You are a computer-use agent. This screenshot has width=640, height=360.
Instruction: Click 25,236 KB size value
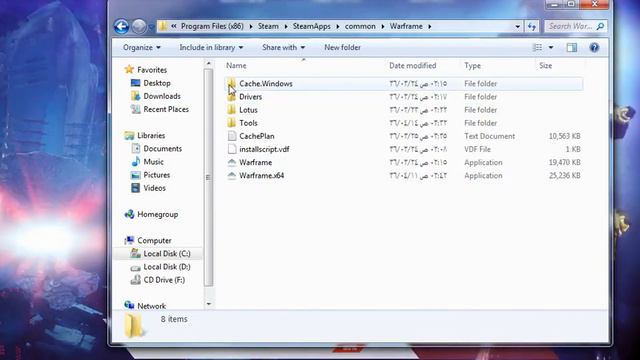point(564,176)
